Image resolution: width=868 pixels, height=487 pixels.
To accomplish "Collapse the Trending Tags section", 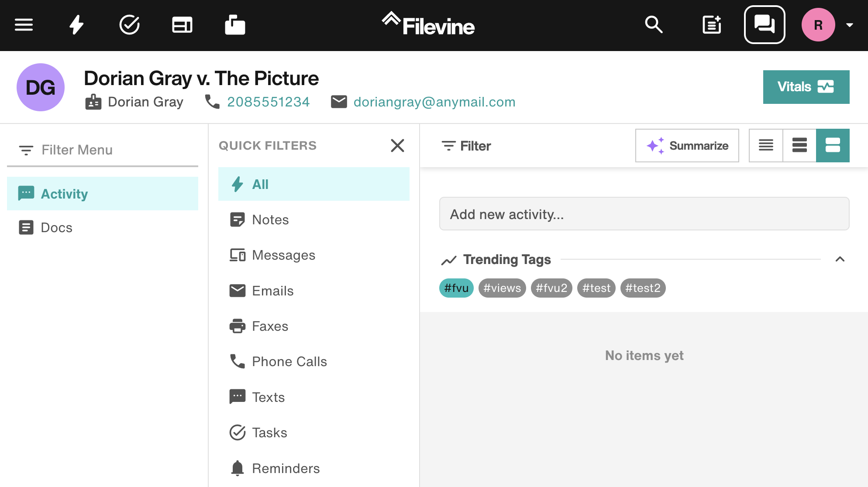I will [840, 259].
